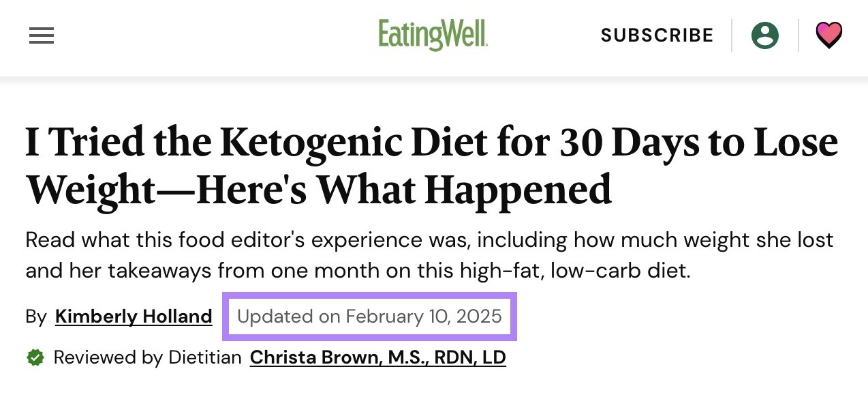Select the 'By' author byline area
This screenshot has height=397, width=868.
(x=36, y=316)
